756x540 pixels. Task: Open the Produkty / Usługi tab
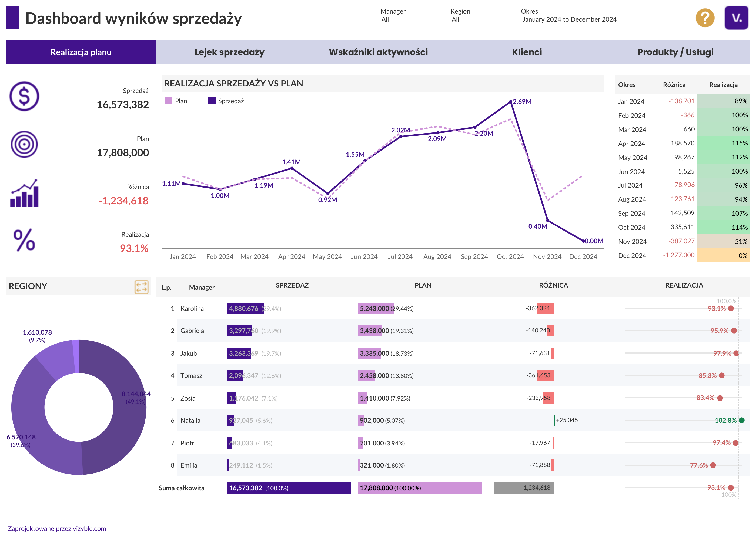(675, 52)
